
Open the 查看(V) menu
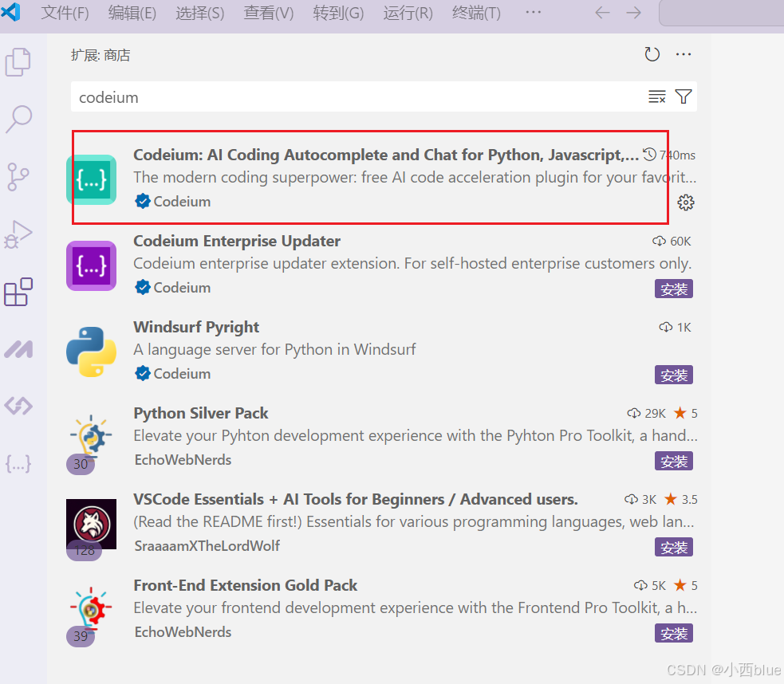click(269, 13)
